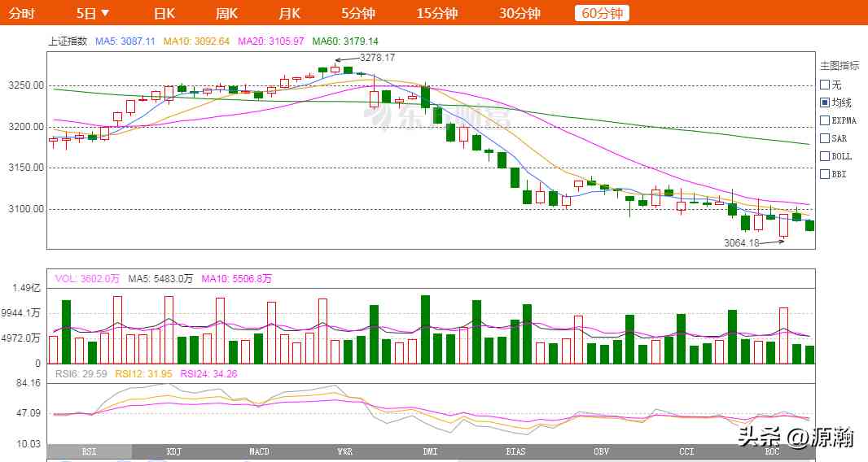This screenshot has height=462, width=868.
Task: Click the highlighted 60分钟 tab
Action: (602, 13)
